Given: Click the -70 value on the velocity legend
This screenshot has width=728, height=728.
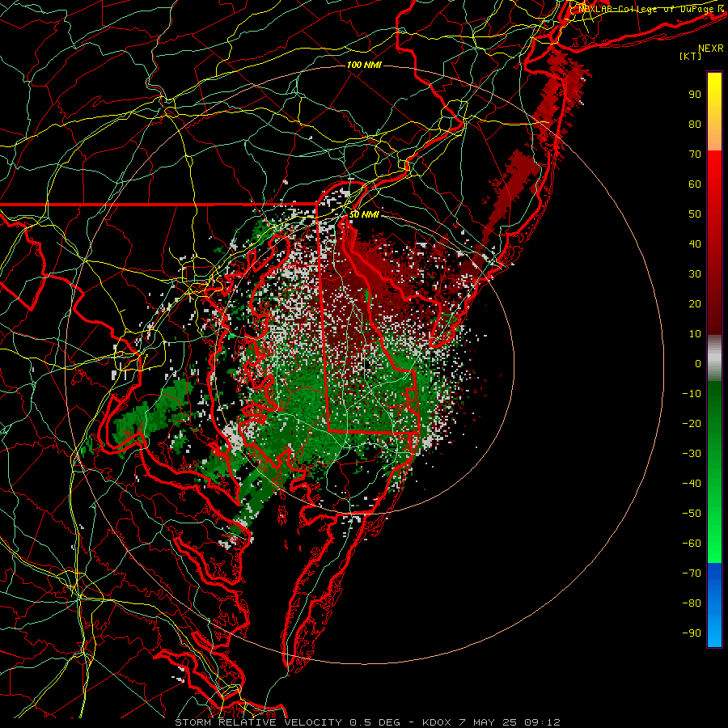Looking at the screenshot, I should 692,573.
